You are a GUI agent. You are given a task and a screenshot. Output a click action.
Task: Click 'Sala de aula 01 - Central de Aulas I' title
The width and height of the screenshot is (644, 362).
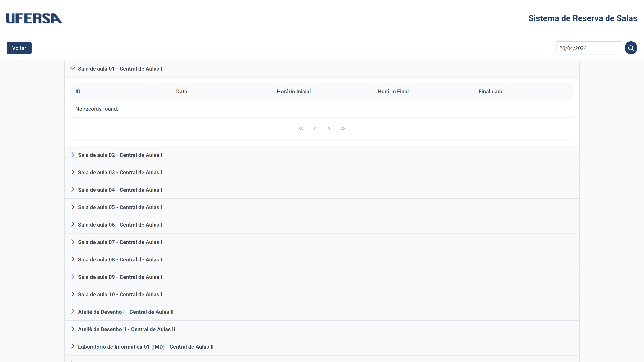coord(120,69)
